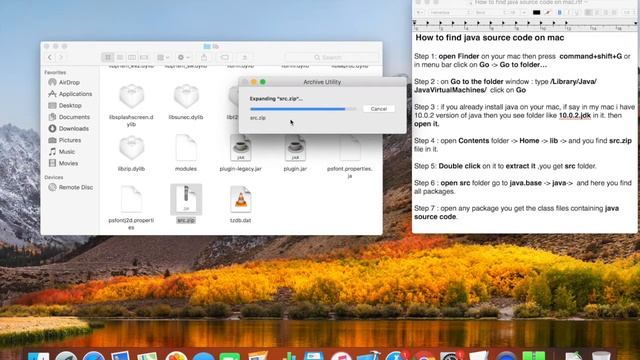
Task: Open TextEdit paragraph styles dropdown
Action: (x=420, y=13)
